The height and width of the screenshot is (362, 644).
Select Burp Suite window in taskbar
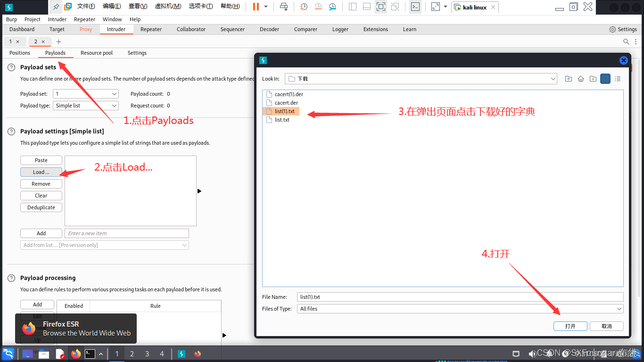coord(182,354)
